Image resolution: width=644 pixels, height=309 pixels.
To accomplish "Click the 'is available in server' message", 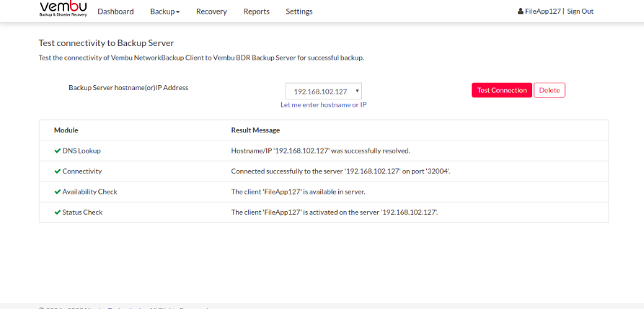I will tap(298, 192).
